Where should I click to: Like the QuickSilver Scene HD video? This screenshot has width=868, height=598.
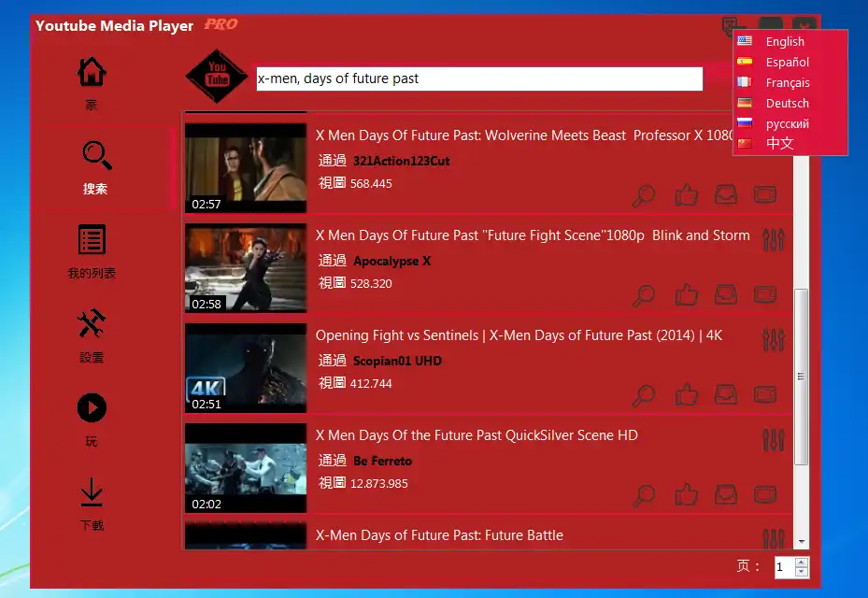coord(686,495)
